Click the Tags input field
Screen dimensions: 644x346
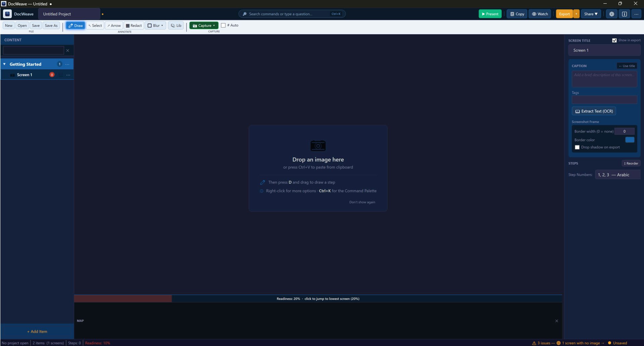(x=604, y=100)
